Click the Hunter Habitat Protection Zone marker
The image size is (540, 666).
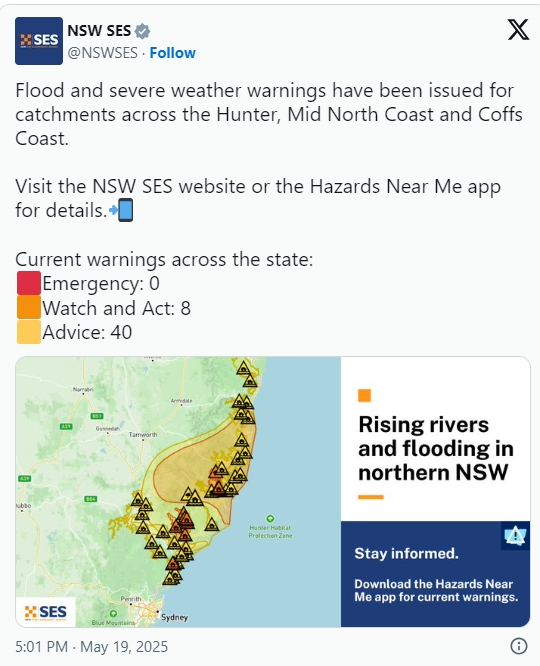[270, 519]
